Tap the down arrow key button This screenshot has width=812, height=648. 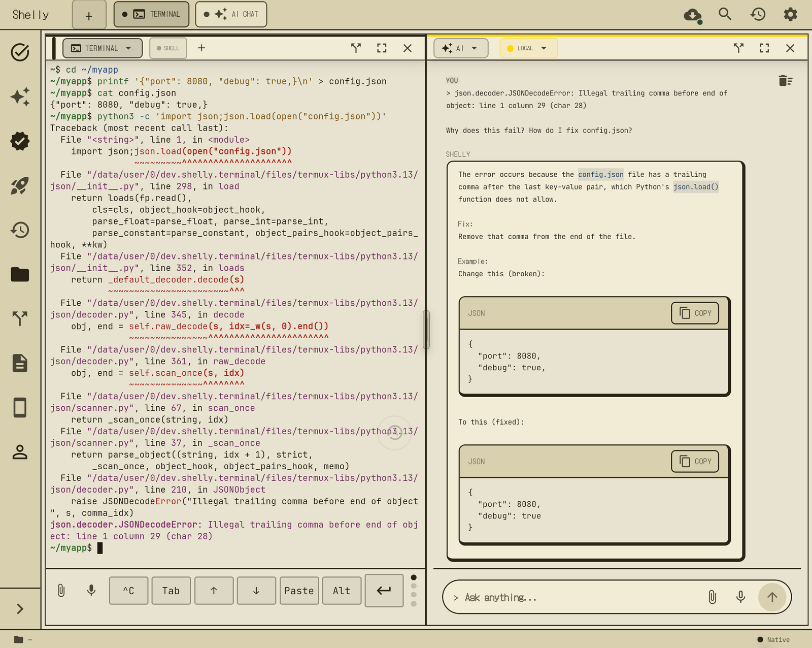click(256, 591)
